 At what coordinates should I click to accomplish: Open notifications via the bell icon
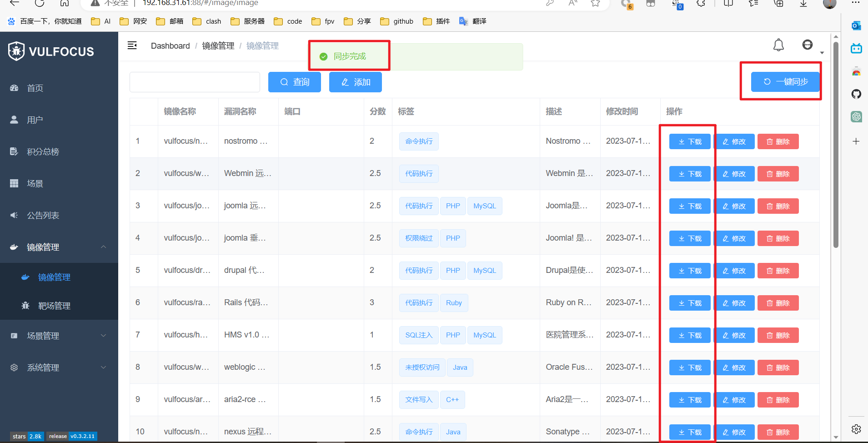coord(778,45)
